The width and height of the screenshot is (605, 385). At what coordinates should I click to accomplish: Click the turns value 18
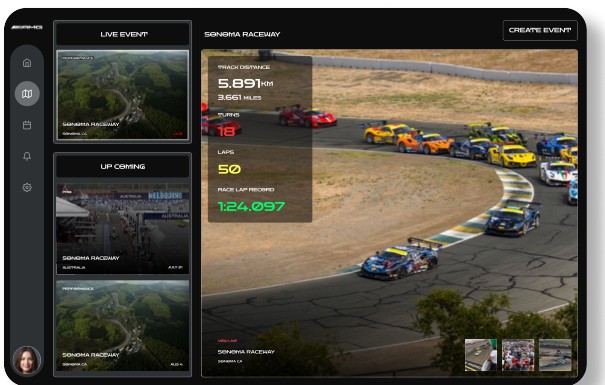(226, 131)
